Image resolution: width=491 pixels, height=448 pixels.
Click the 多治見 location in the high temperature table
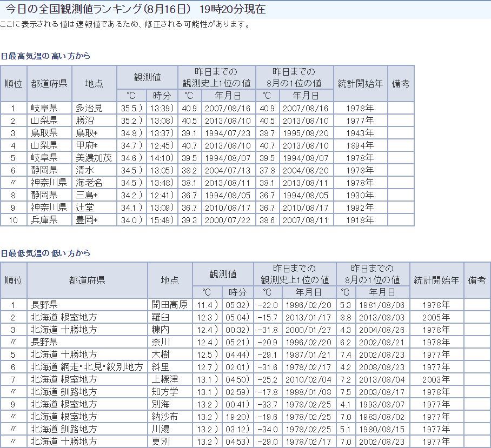point(89,108)
